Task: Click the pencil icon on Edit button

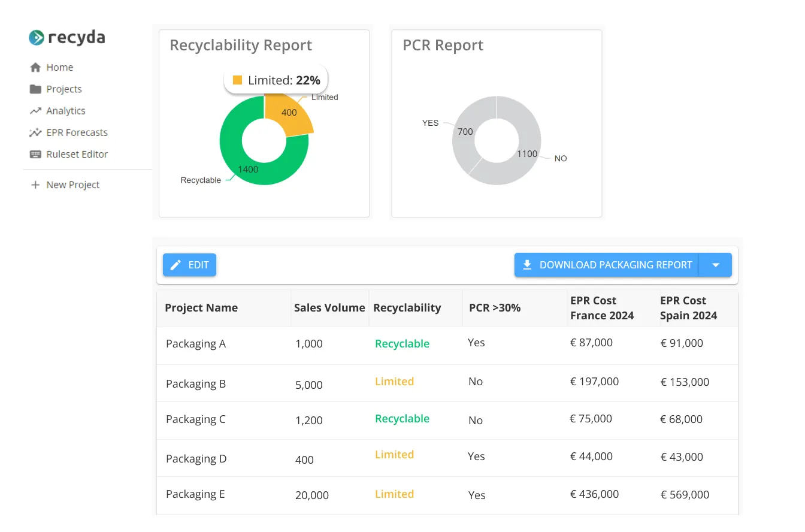Action: pos(175,265)
